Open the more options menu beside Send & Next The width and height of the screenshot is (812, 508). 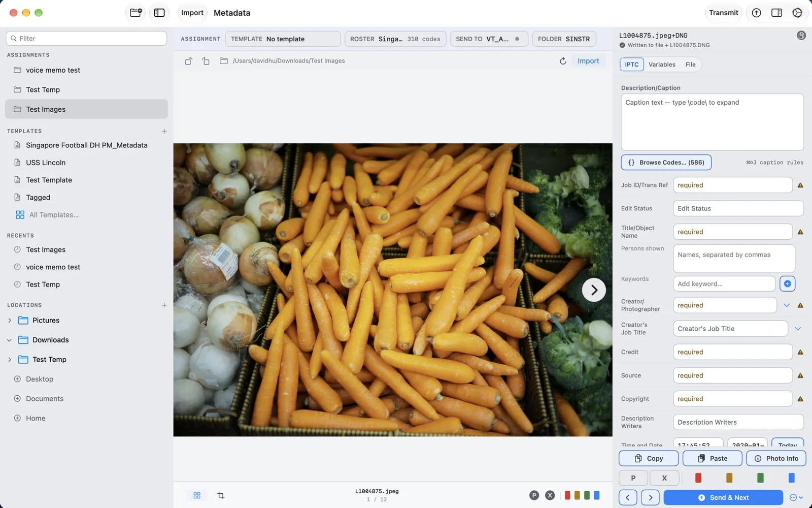point(796,498)
